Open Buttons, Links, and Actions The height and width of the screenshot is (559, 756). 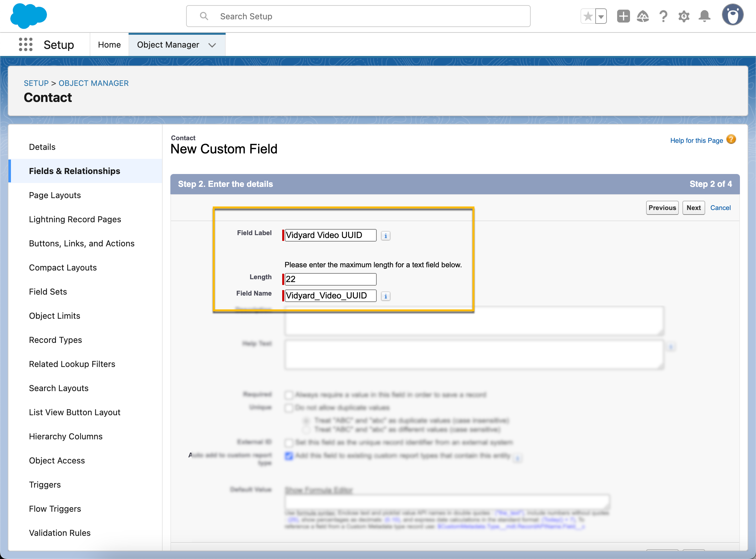85,243
